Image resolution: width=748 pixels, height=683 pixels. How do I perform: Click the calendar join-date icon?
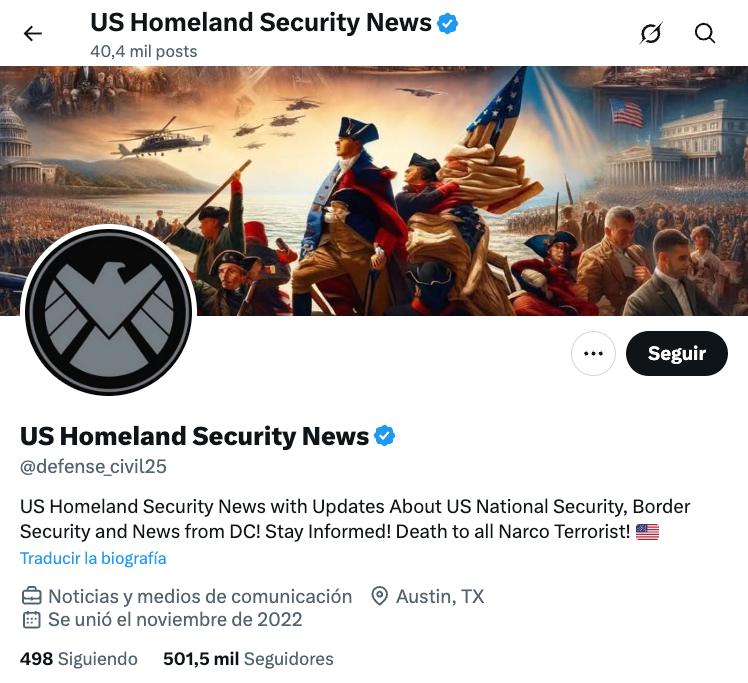tap(31, 620)
